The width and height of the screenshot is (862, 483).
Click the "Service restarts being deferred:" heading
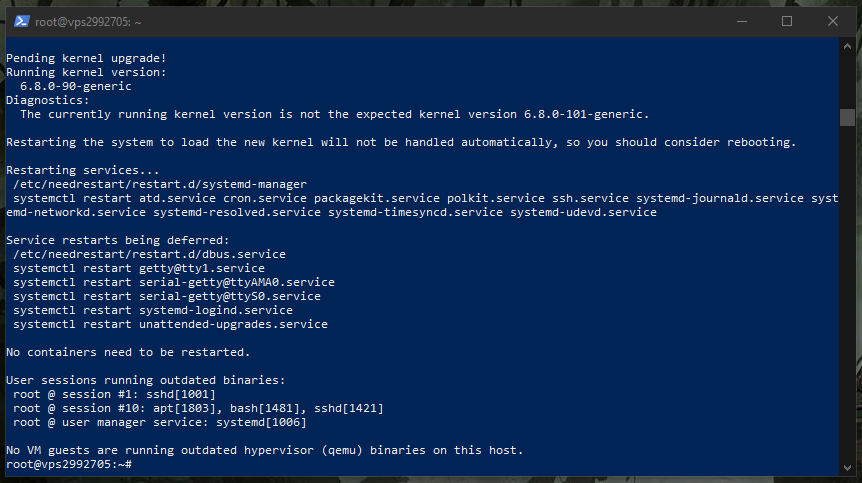point(118,240)
